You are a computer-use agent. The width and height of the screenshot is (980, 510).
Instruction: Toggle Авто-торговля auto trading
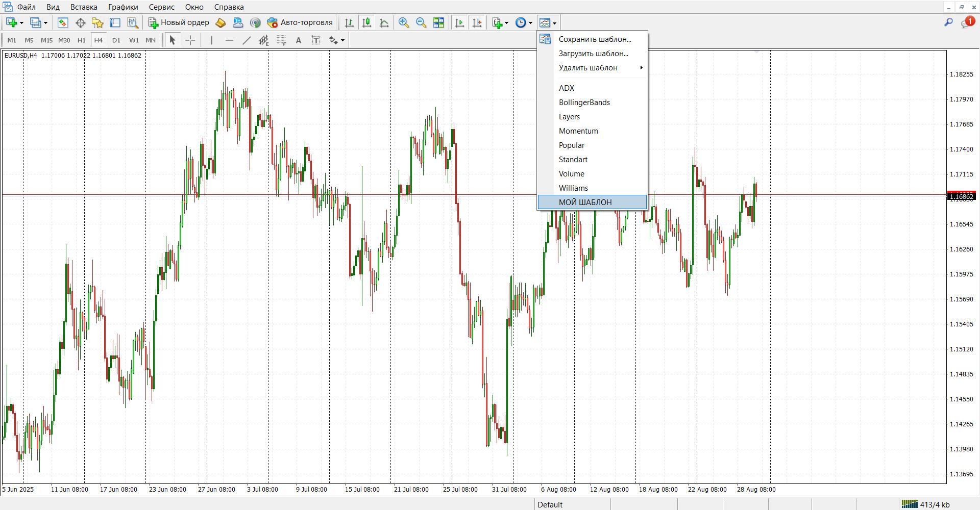pyautogui.click(x=300, y=22)
